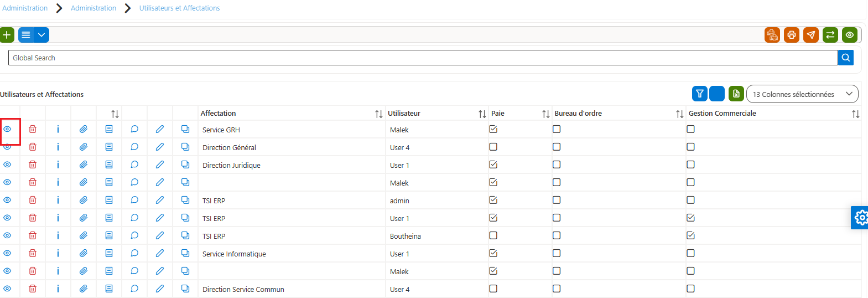This screenshot has height=298, width=868.
Task: Click the blue search magnifier button
Action: tap(846, 58)
